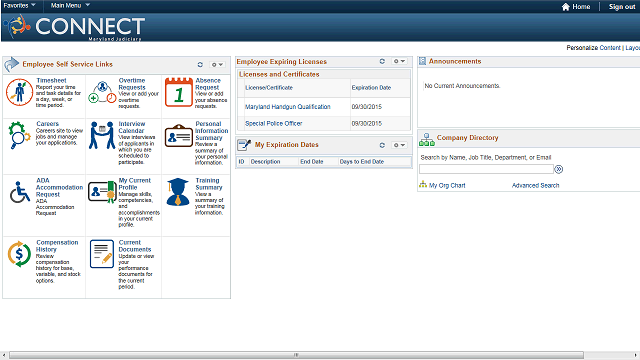
Task: Open the Overtime Requests icon
Action: (102, 93)
